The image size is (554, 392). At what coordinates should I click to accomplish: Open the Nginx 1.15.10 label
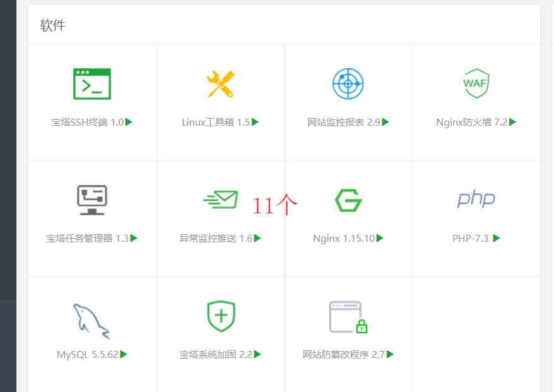click(x=344, y=239)
